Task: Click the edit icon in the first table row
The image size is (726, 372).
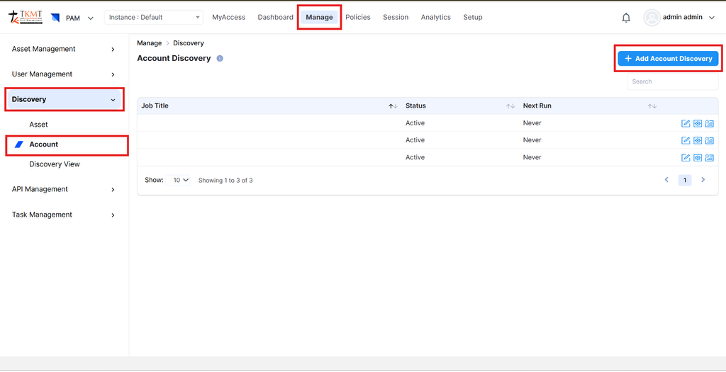Action: tap(686, 123)
